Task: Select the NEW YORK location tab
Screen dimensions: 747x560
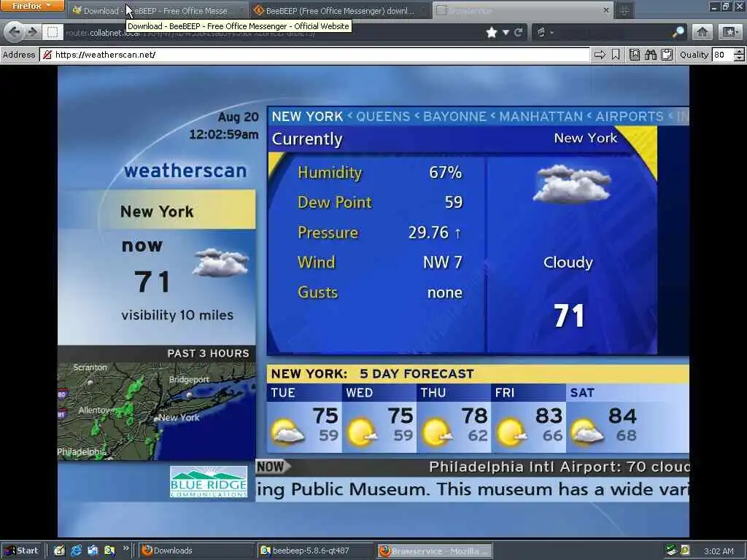Action: coord(307,117)
